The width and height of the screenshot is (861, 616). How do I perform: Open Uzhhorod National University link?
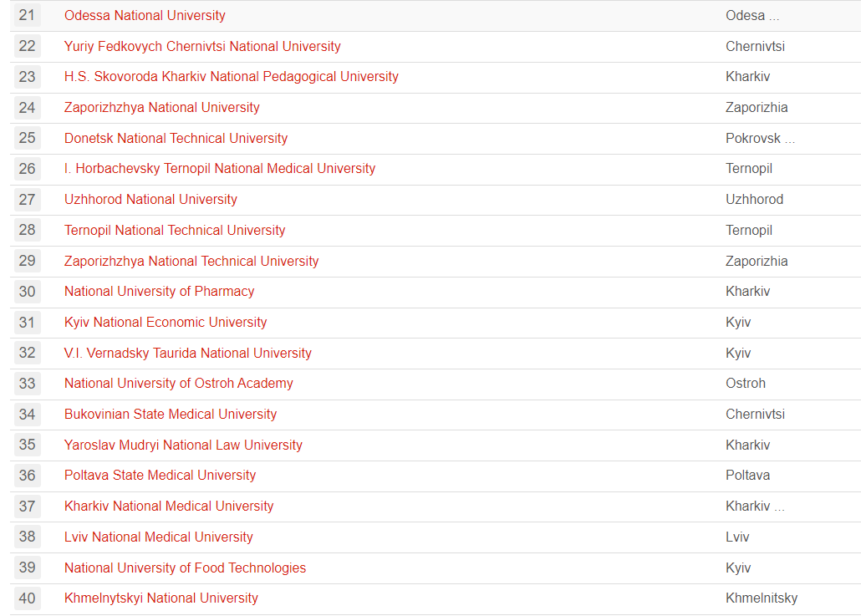point(150,200)
